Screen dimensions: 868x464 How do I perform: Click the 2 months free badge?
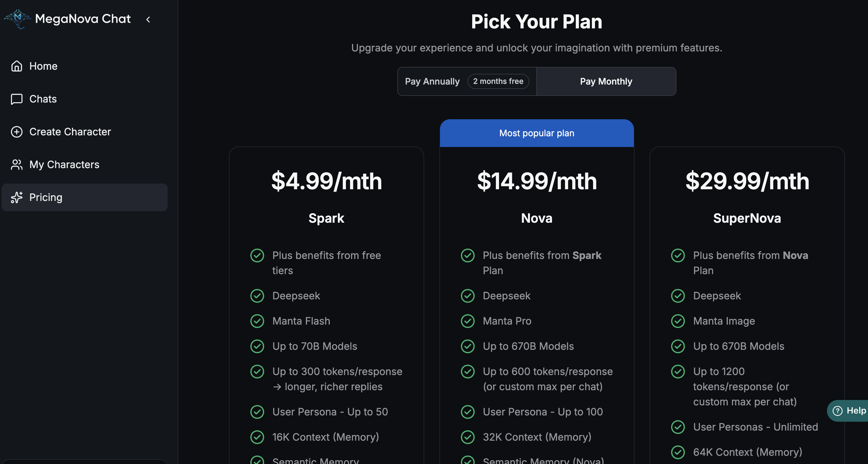498,81
